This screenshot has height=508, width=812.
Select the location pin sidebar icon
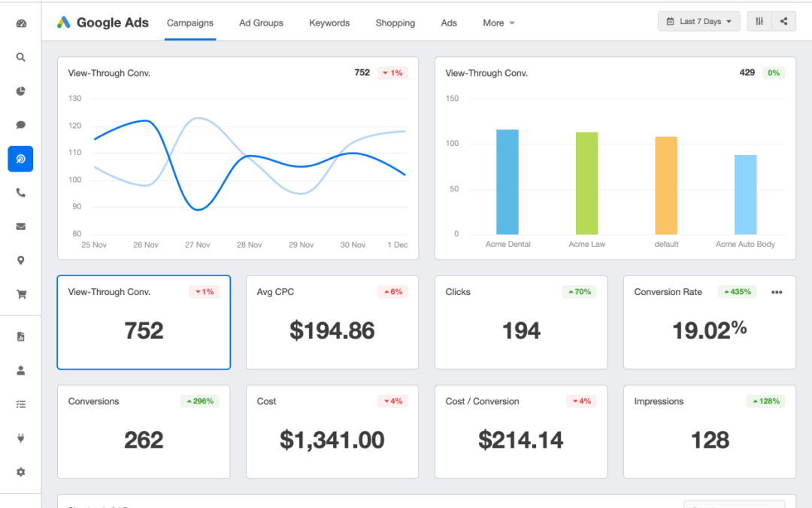(20, 260)
